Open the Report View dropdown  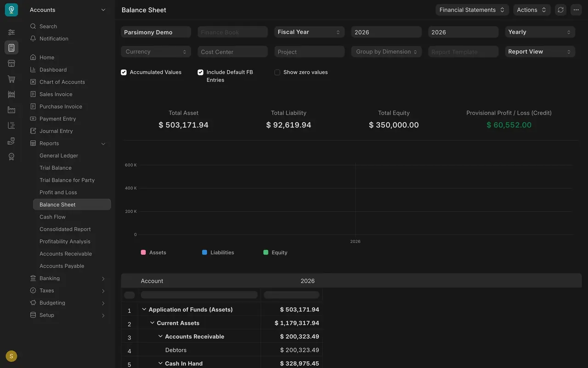tap(540, 52)
